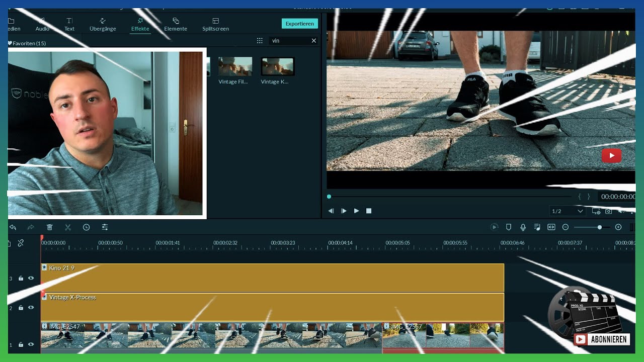Viewport: 644px width, 362px height.
Task: Open the speed clock icon
Action: coord(86,227)
